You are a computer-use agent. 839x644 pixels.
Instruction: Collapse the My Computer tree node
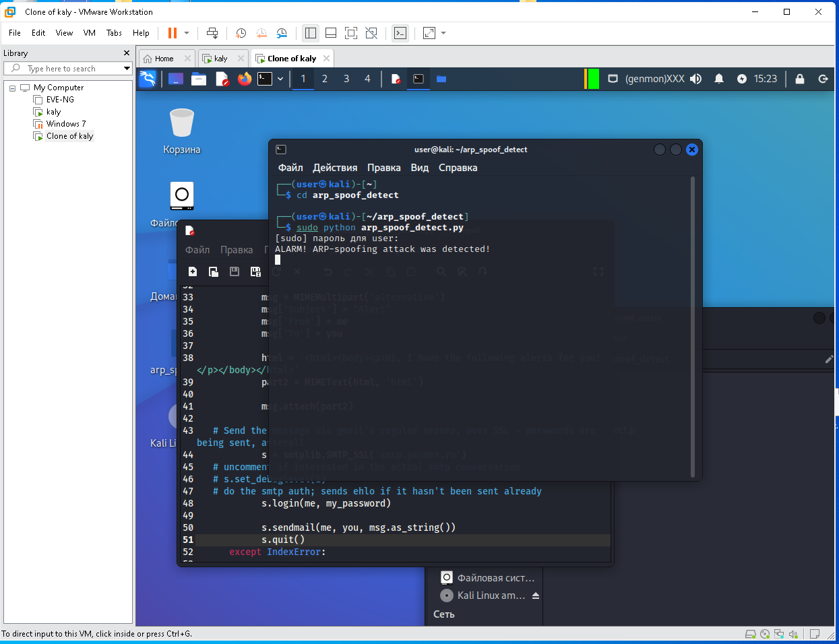(x=12, y=88)
